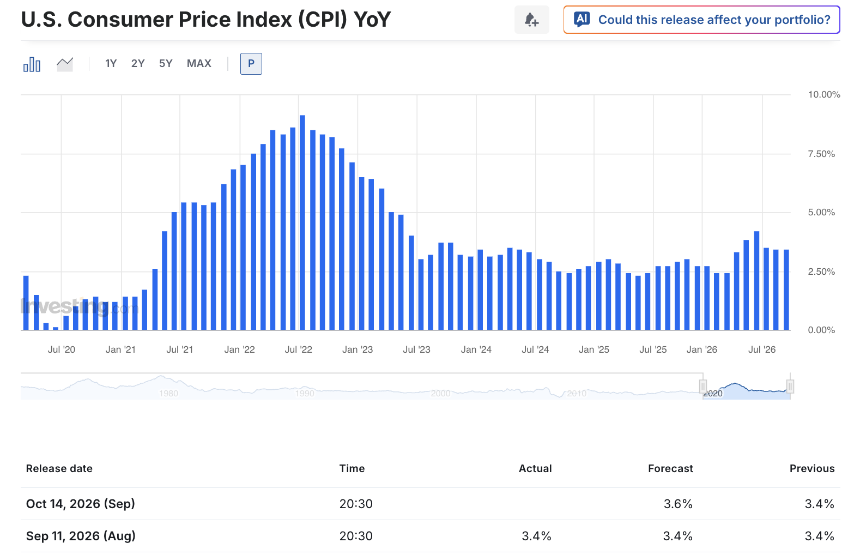Select the 5Y time range
The image size is (860, 555).
click(x=166, y=64)
